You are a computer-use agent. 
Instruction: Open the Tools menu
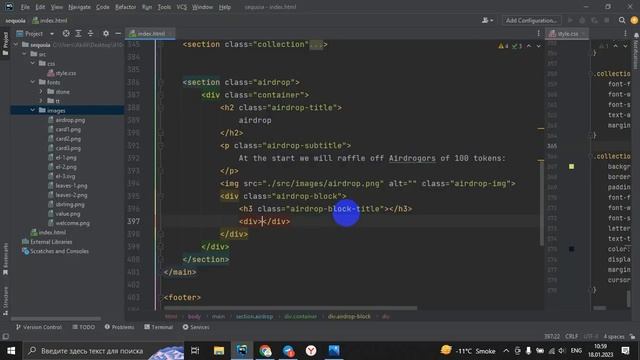click(164, 7)
